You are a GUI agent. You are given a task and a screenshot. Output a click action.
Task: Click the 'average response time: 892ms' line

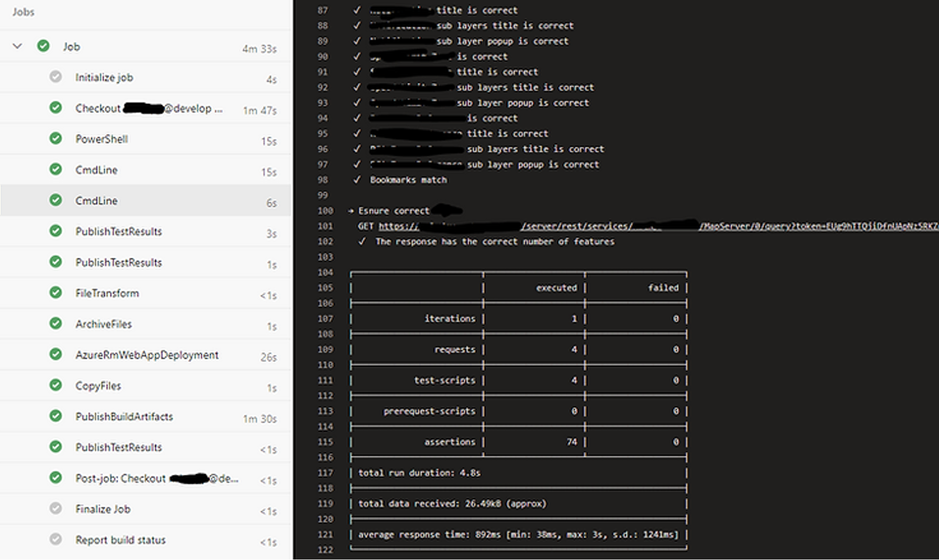(x=518, y=535)
